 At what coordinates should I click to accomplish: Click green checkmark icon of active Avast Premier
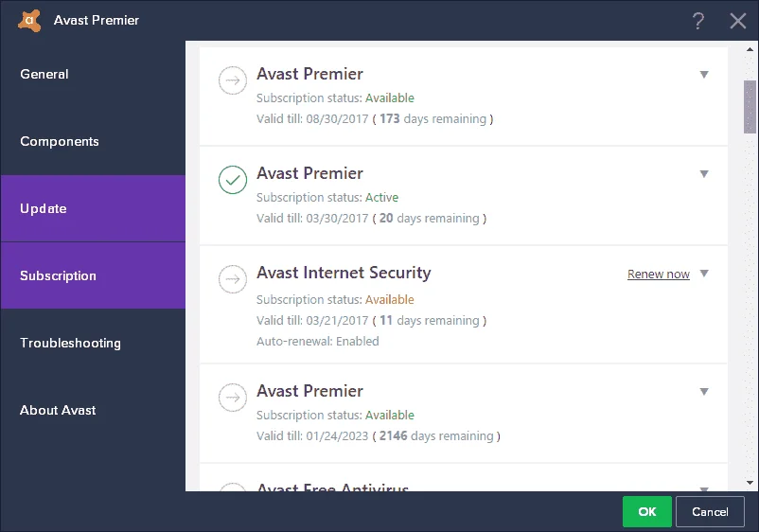(233, 180)
